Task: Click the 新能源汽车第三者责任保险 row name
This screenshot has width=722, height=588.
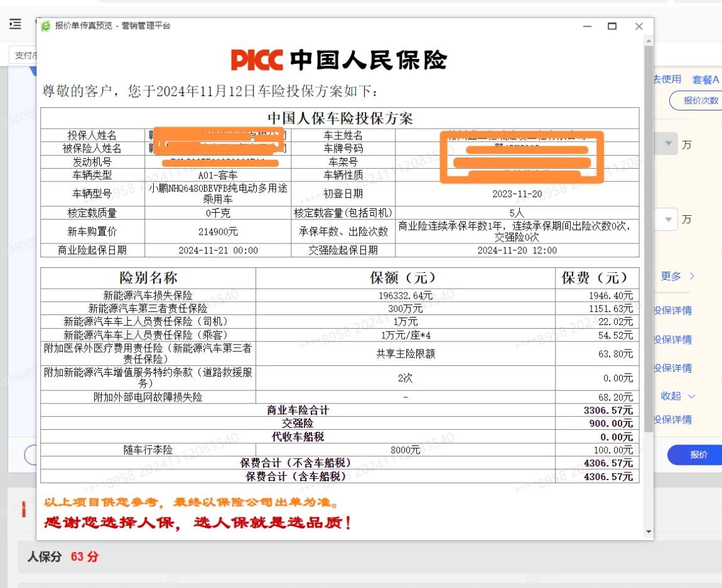Action: pyautogui.click(x=148, y=308)
